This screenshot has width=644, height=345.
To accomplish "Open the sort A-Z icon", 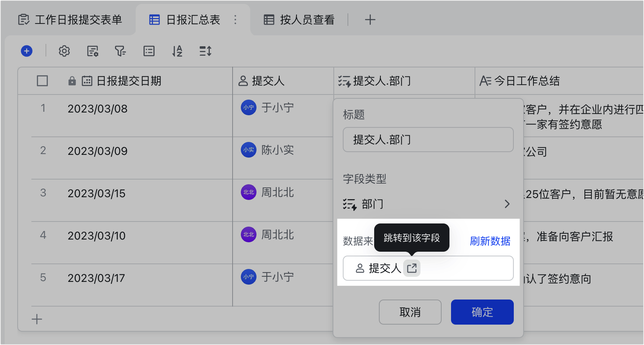I will pyautogui.click(x=177, y=51).
